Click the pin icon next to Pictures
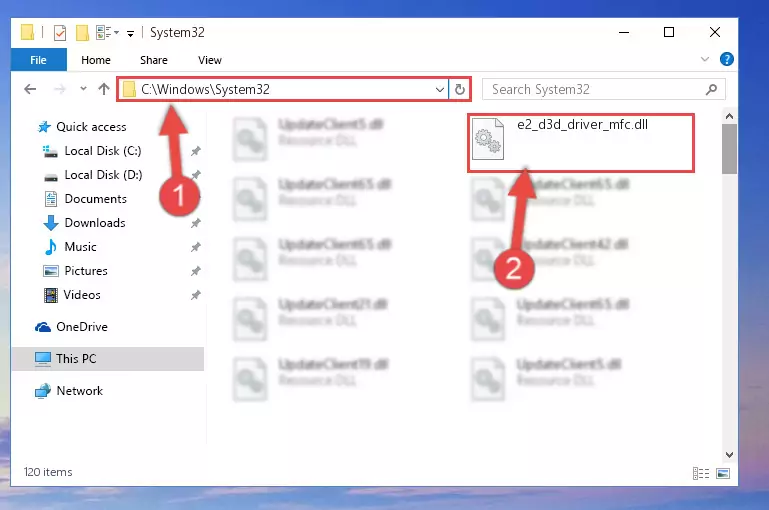Screen dimensions: 769x510 pos(196,271)
